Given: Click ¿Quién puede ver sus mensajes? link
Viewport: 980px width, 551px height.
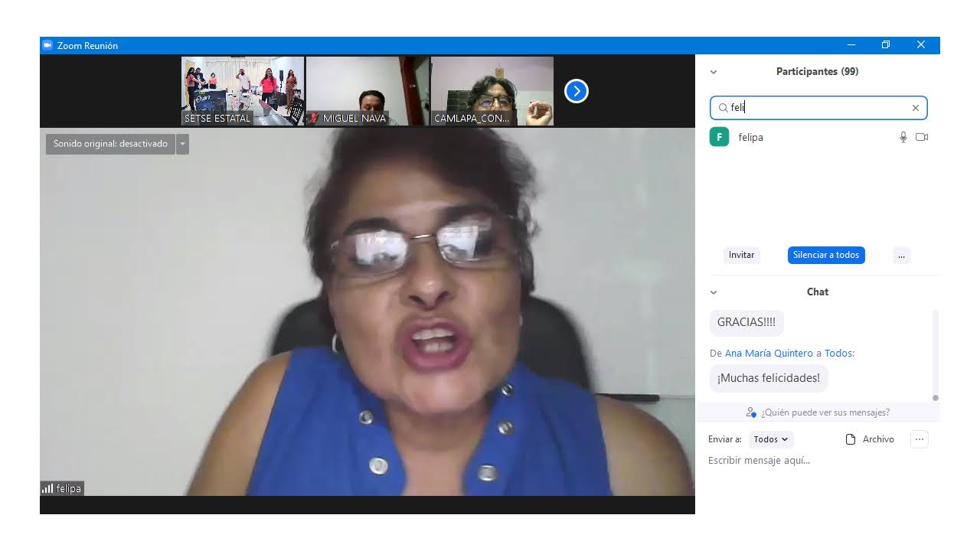Looking at the screenshot, I should click(825, 412).
